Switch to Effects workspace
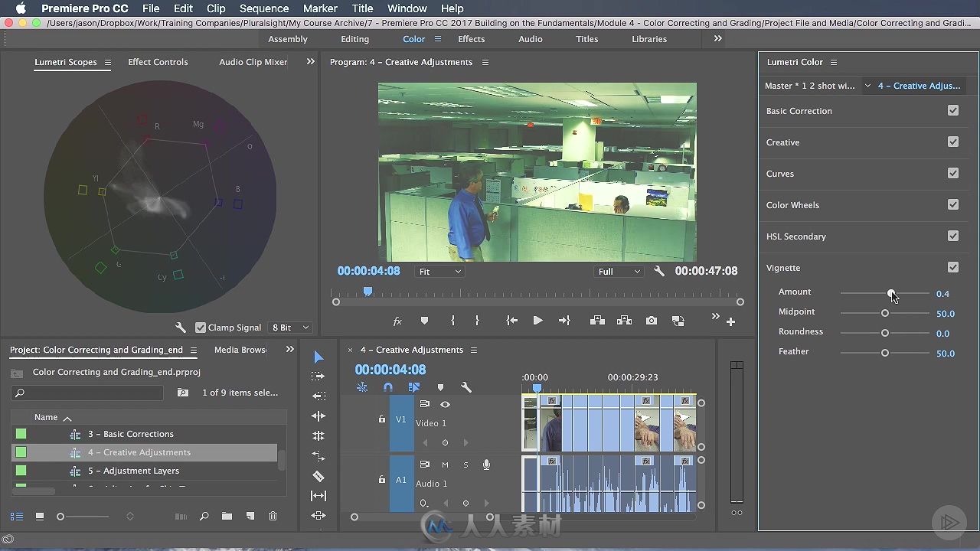This screenshot has width=980, height=551. [471, 39]
